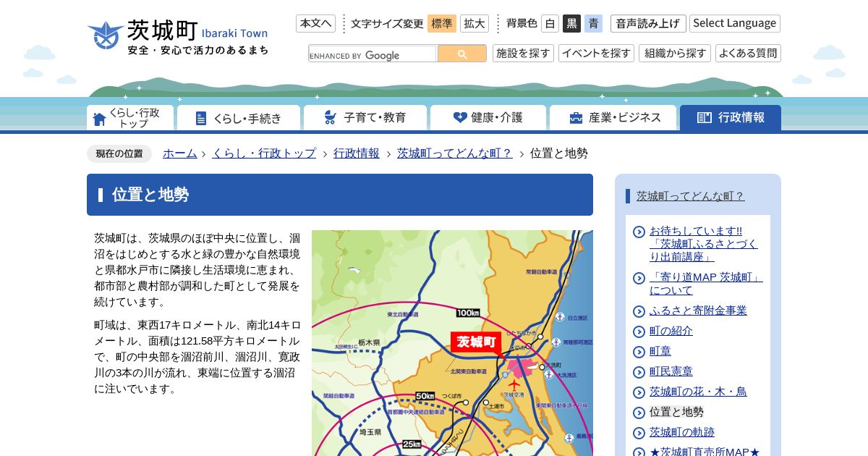
Task: Open 茨城町の花・木・鳥 link
Action: tap(698, 392)
